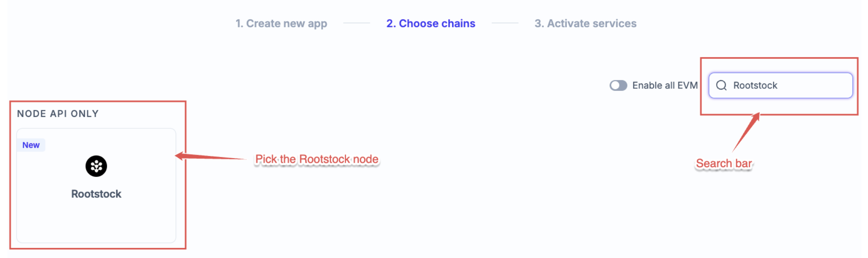The image size is (868, 258).
Task: Click the Rootstock logo icon
Action: (96, 166)
